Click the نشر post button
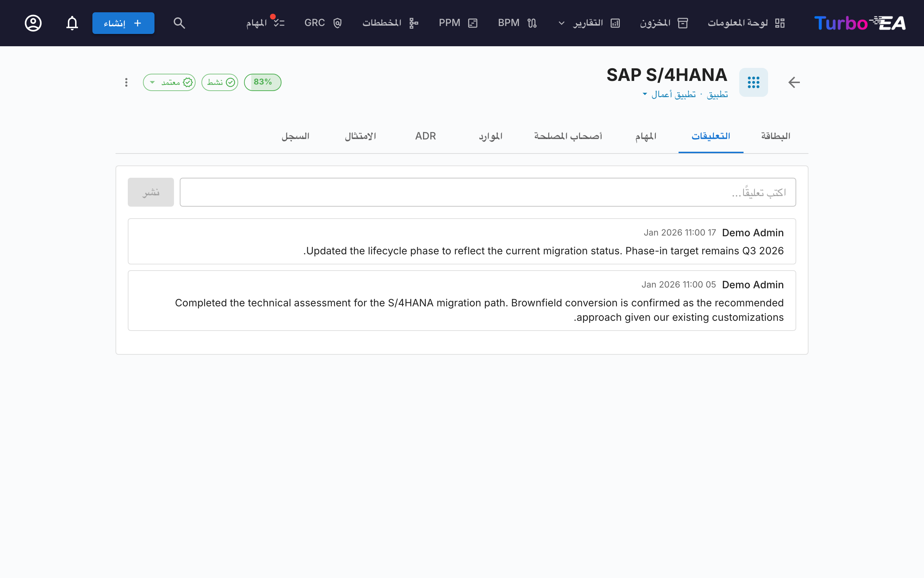This screenshot has width=924, height=578. (151, 192)
